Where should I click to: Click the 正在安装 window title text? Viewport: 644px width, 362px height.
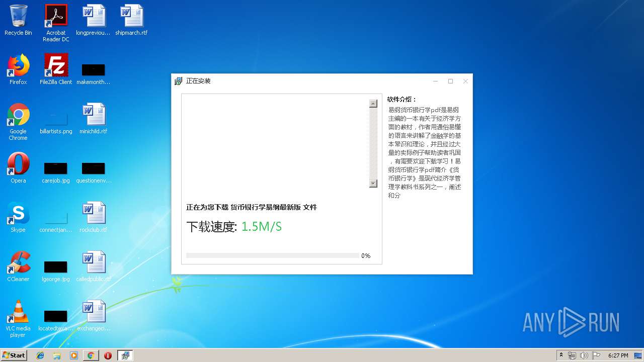point(198,81)
